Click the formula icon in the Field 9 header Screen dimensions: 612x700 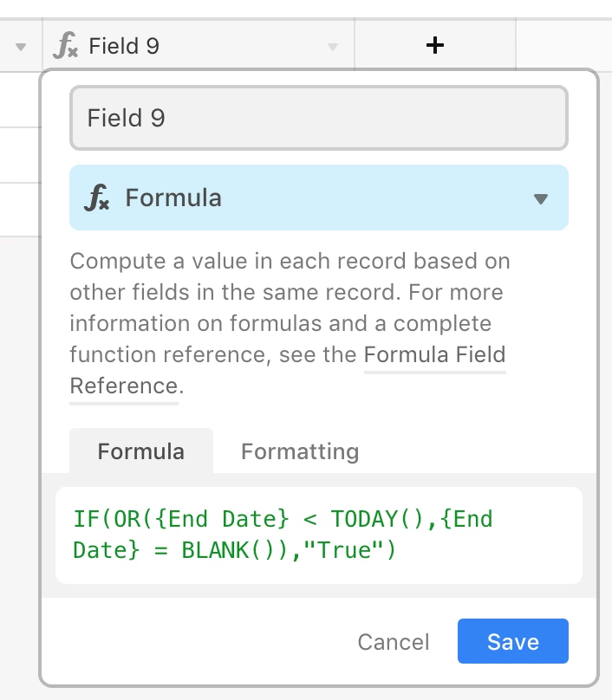(x=65, y=45)
